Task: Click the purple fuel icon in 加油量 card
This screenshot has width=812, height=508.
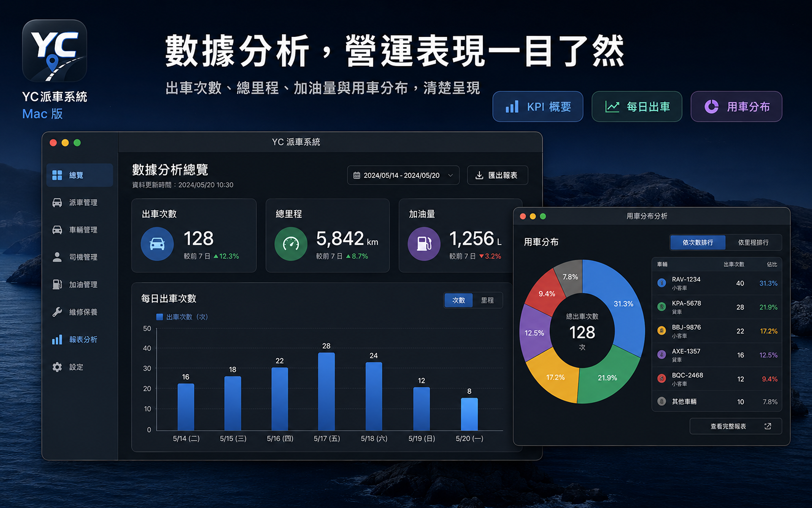Action: (x=424, y=244)
